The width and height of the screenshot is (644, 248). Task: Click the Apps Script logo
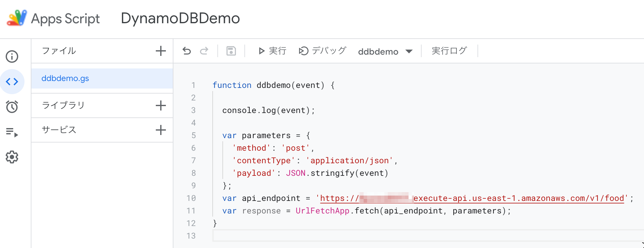[x=17, y=18]
